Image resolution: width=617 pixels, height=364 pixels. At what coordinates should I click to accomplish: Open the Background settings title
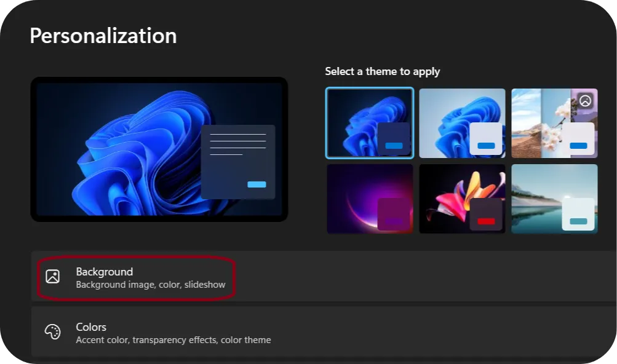(x=105, y=272)
